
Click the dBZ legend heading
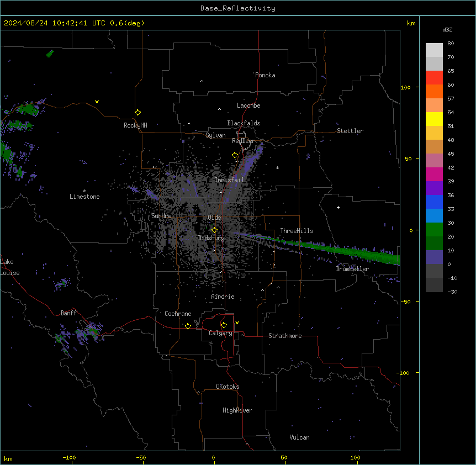pyautogui.click(x=447, y=29)
